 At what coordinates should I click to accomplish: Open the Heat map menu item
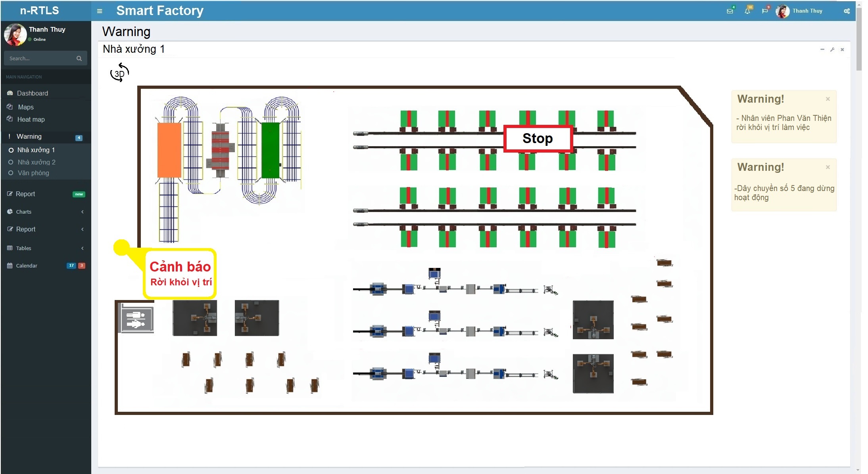31,119
